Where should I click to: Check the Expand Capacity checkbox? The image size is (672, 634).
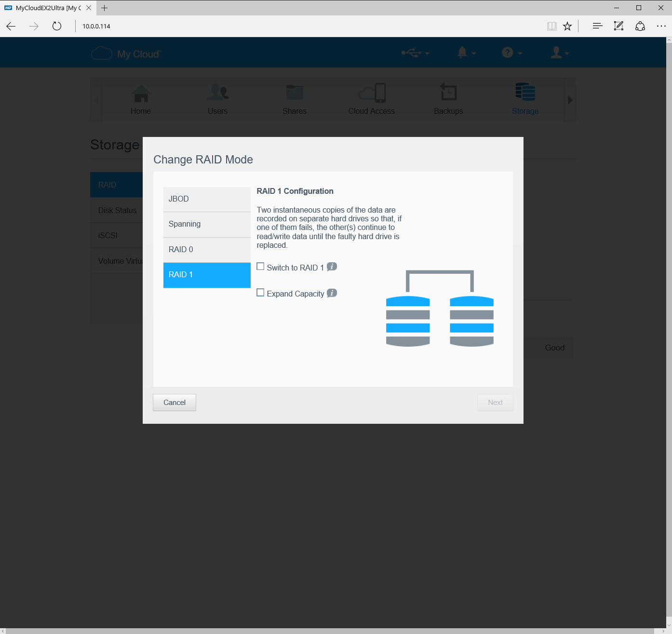click(260, 293)
